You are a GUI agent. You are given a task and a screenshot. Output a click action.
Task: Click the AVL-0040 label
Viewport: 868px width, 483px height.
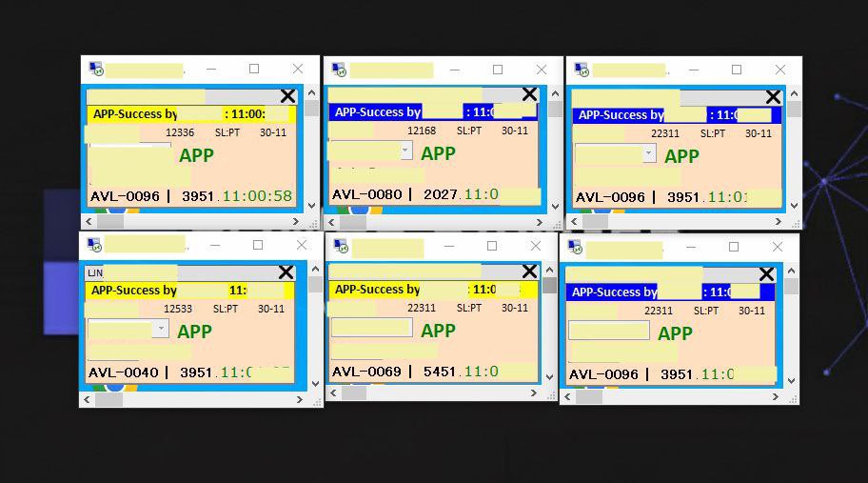(124, 372)
